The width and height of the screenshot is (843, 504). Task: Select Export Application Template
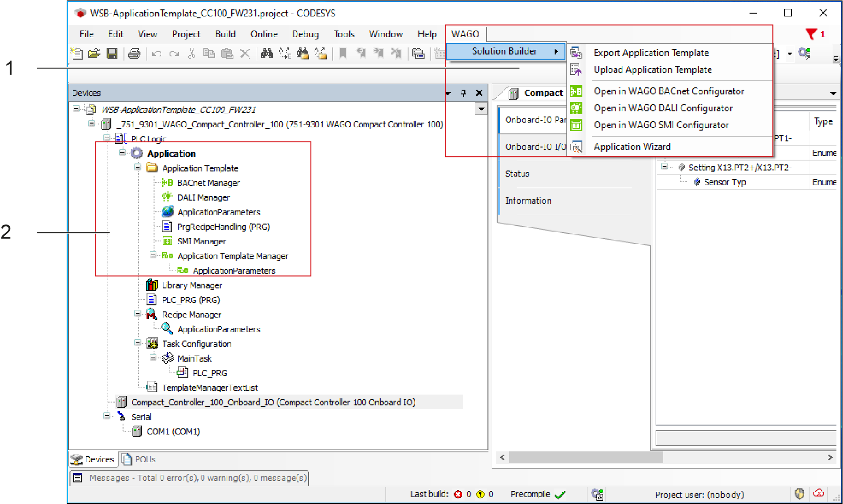pos(651,53)
